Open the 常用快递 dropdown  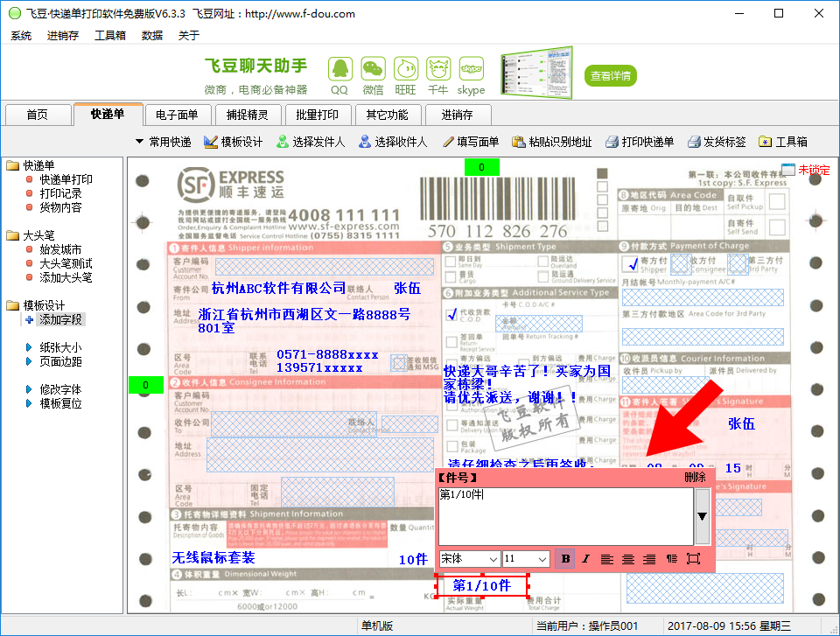pyautogui.click(x=164, y=142)
